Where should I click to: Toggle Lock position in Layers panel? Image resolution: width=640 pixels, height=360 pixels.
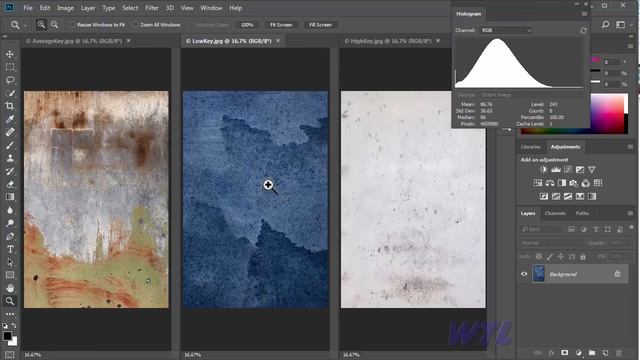tap(560, 256)
